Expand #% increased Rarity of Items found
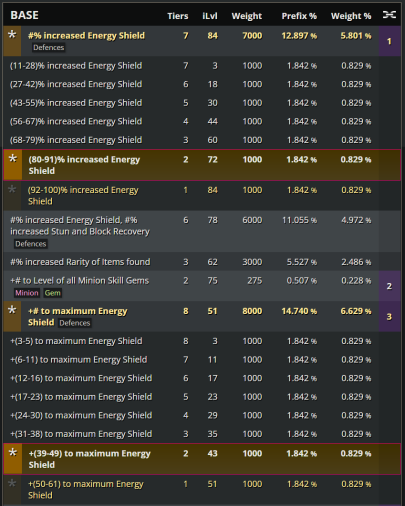Image resolution: width=405 pixels, height=506 pixels. 191,262
